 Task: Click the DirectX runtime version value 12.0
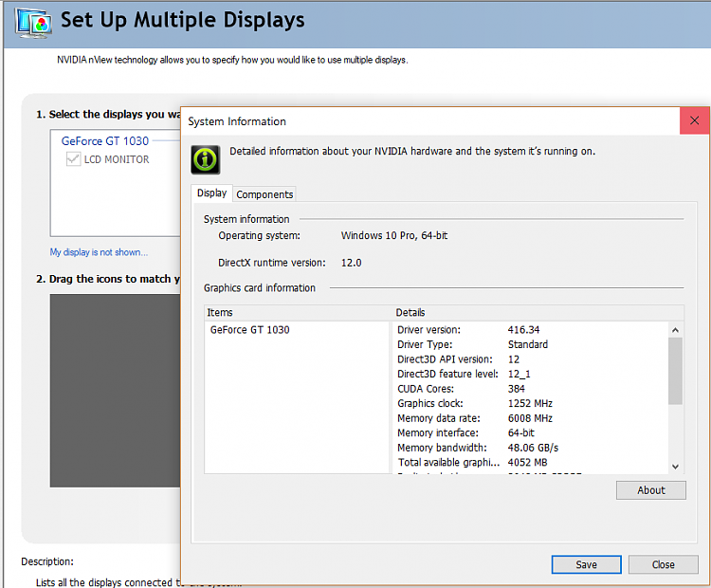[x=352, y=263]
